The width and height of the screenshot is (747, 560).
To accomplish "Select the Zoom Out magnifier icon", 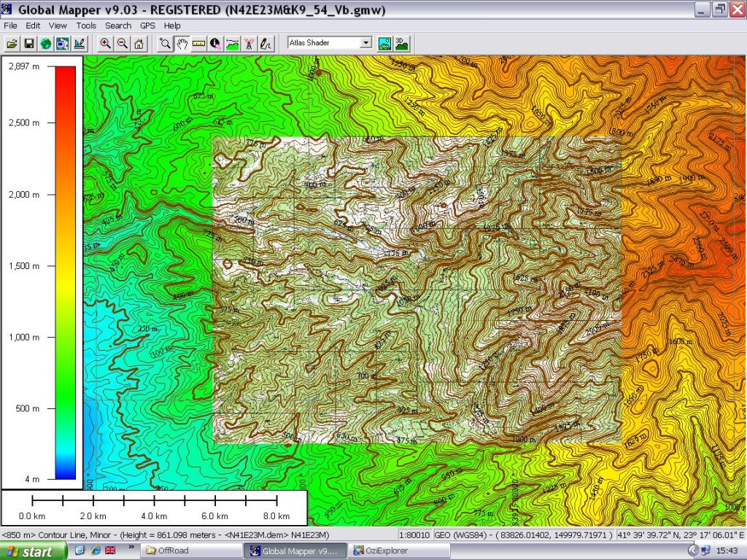I will 123,44.
